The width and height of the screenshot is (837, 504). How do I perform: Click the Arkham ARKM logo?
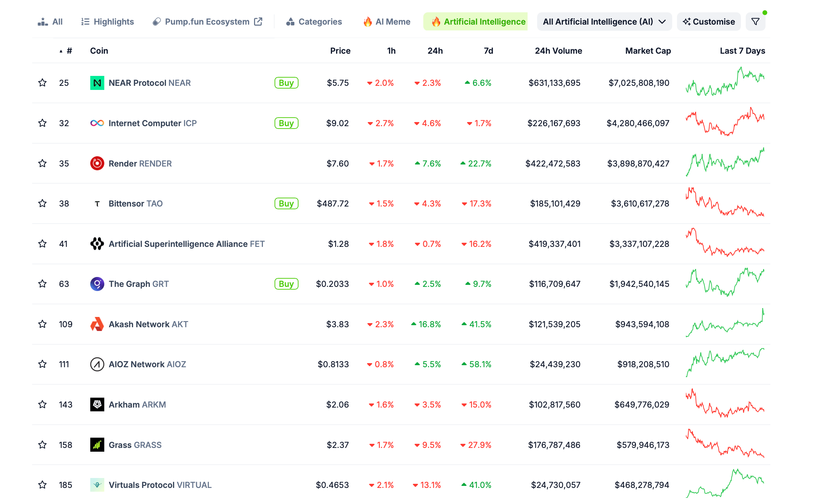[97, 404]
